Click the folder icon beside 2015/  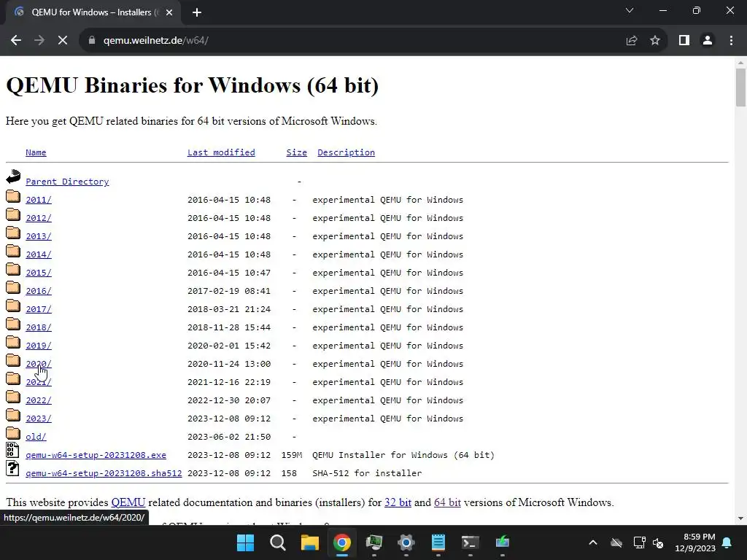click(x=13, y=269)
